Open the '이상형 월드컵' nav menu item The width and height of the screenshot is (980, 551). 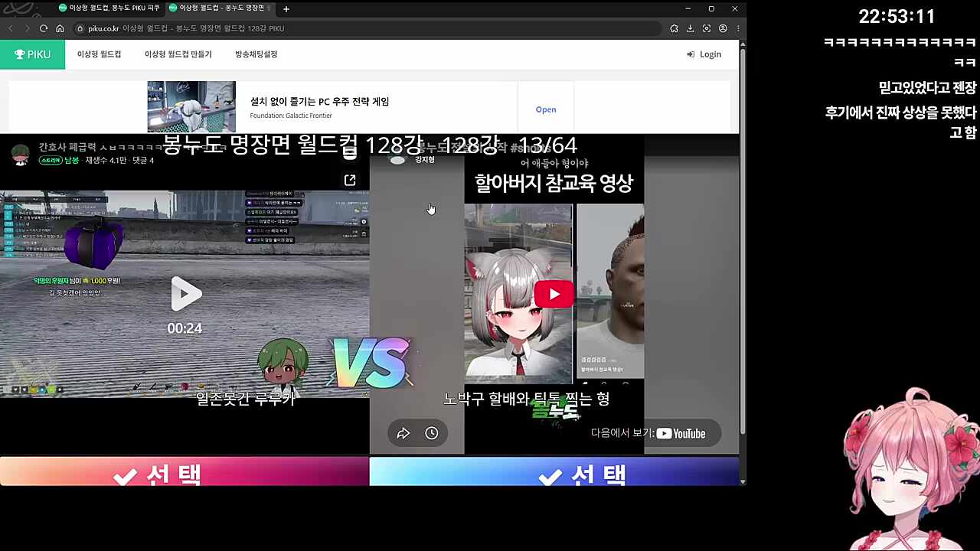pos(99,54)
